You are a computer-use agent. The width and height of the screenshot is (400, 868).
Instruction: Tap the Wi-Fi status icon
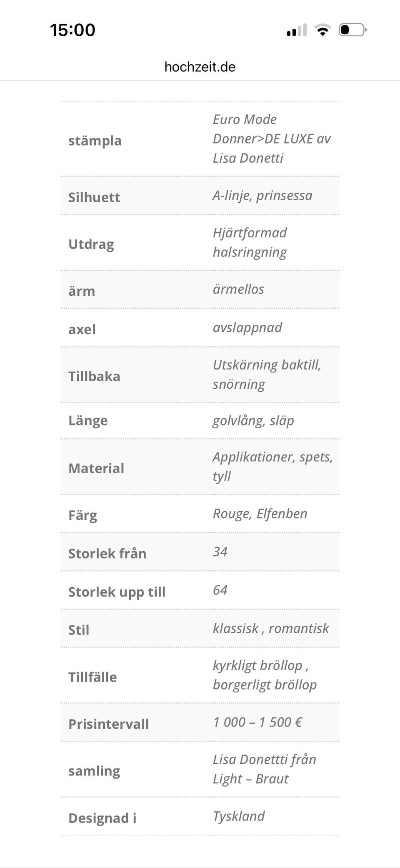tap(322, 30)
